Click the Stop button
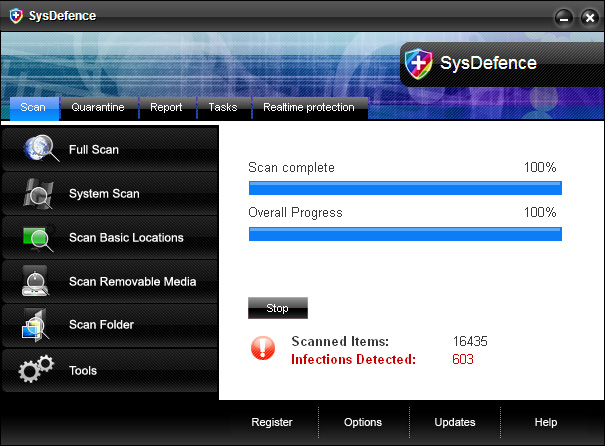Viewport: 605px width, 446px height. pos(278,308)
